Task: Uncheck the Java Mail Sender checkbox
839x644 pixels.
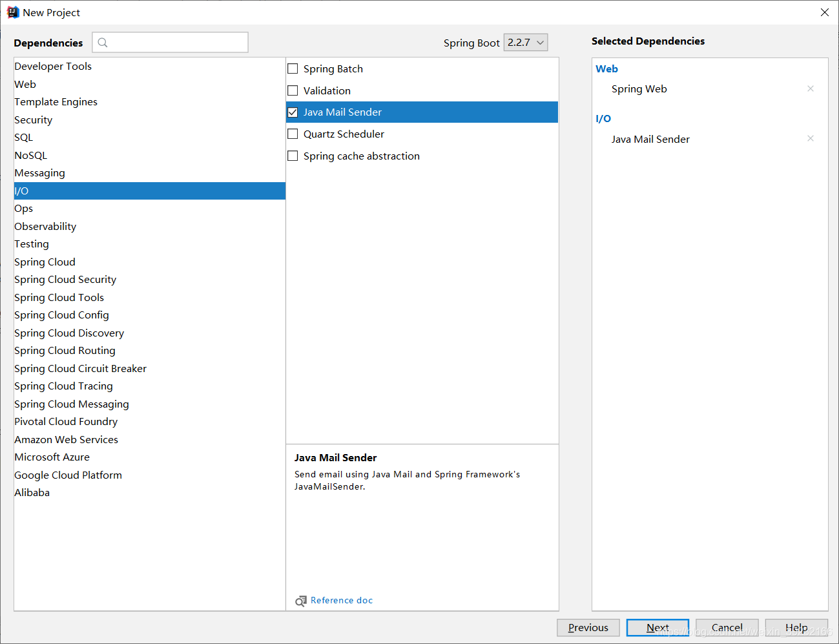Action: 293,112
